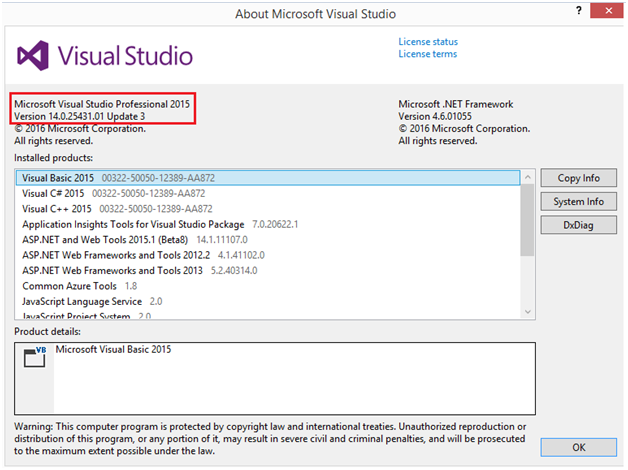628x470 pixels.
Task: Click the Visual Studio logo icon
Action: (32, 56)
